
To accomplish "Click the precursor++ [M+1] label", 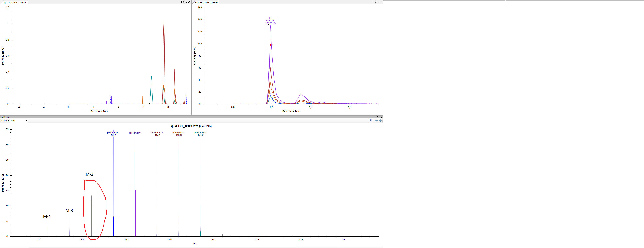I will (x=157, y=134).
